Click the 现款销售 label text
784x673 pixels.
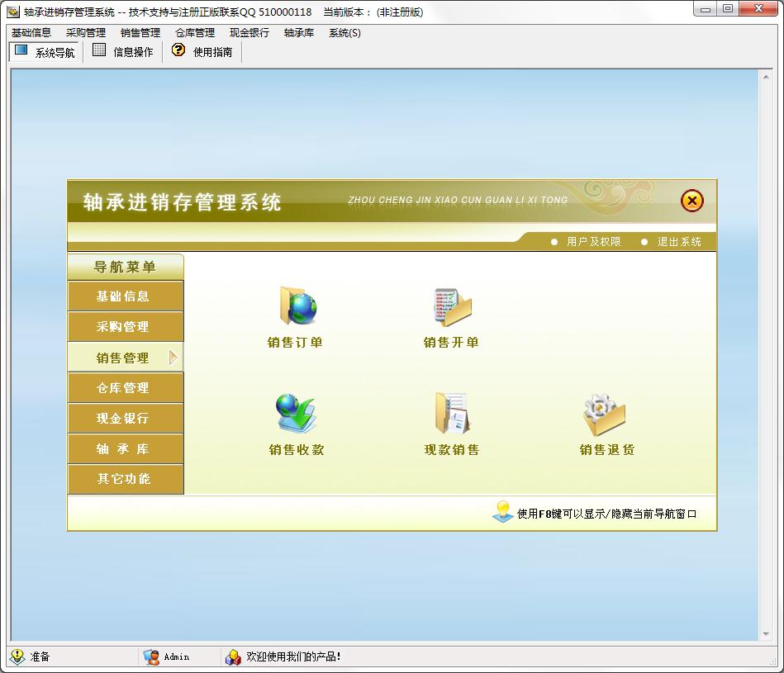coord(452,450)
